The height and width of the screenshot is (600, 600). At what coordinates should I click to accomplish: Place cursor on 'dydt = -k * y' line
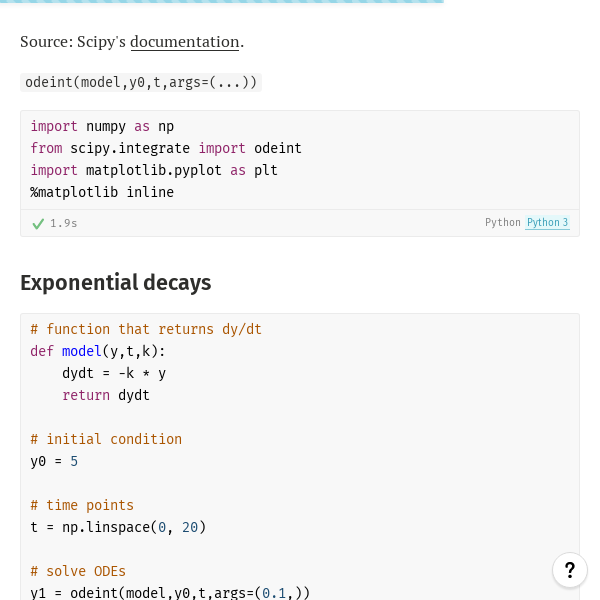pyautogui.click(x=114, y=373)
